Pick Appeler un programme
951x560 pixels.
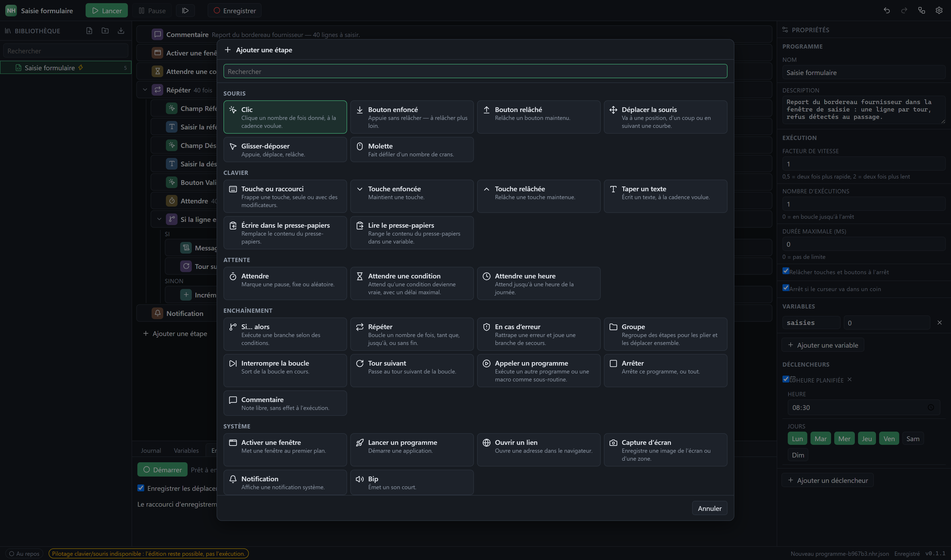(x=539, y=371)
